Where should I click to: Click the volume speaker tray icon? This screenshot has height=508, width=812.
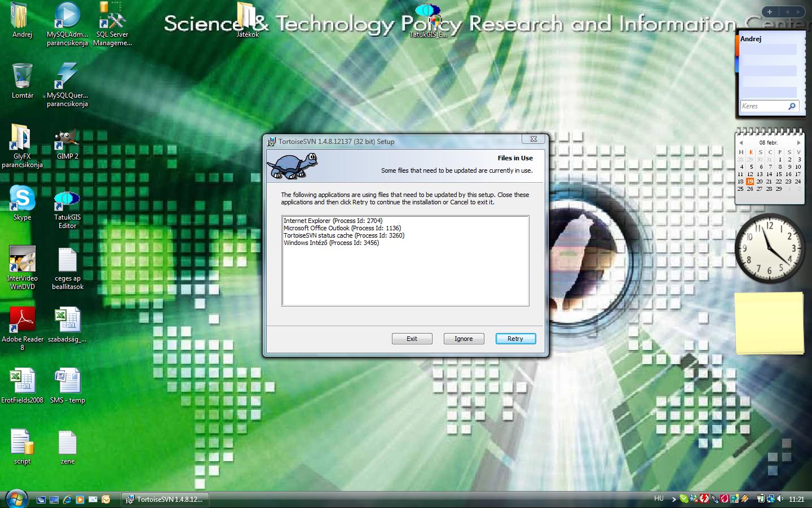780,498
